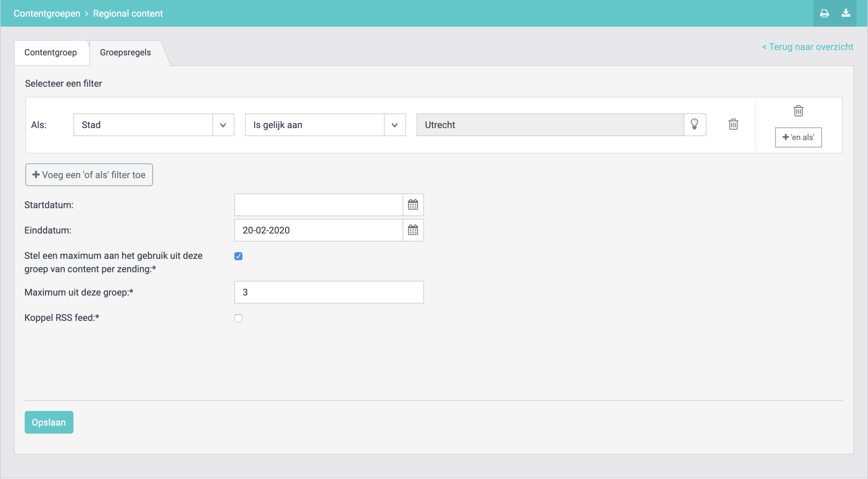This screenshot has width=868, height=479.
Task: Click the 'Maximum uit deze groep' field
Action: coord(329,292)
